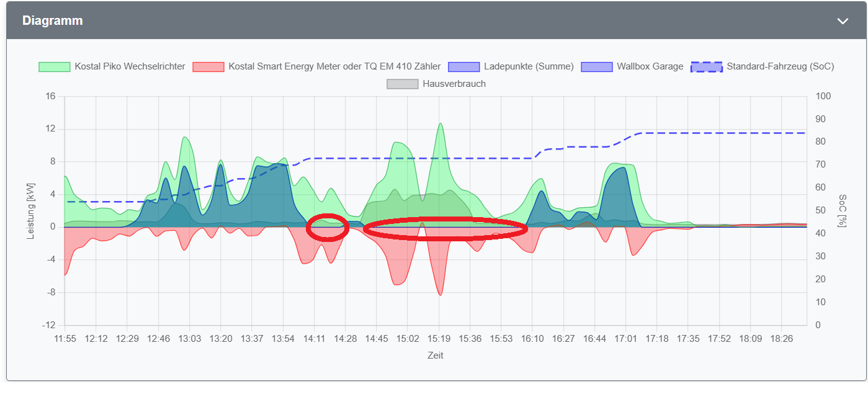Click the tallest green peak in the chart
Image resolution: width=868 pixels, height=402 pixels.
440,125
